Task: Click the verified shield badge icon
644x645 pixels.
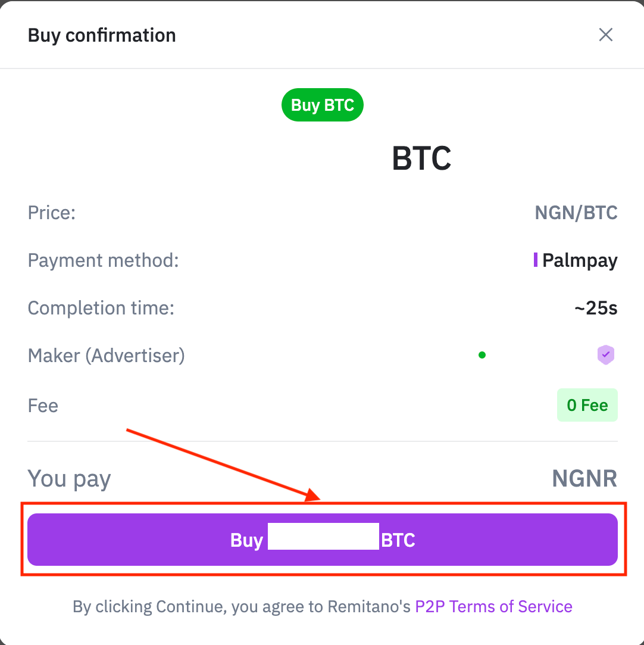Action: click(605, 354)
